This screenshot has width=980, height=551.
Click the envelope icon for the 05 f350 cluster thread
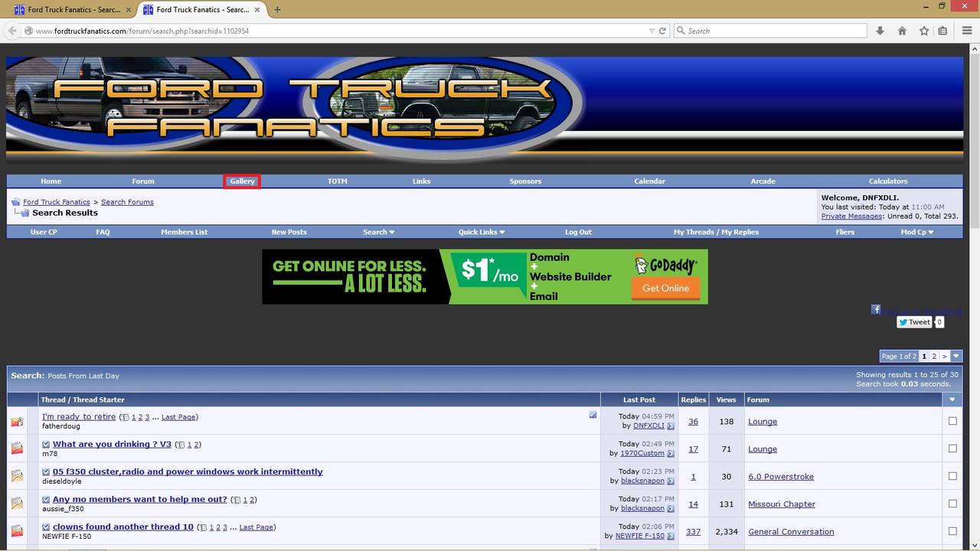[x=17, y=476]
